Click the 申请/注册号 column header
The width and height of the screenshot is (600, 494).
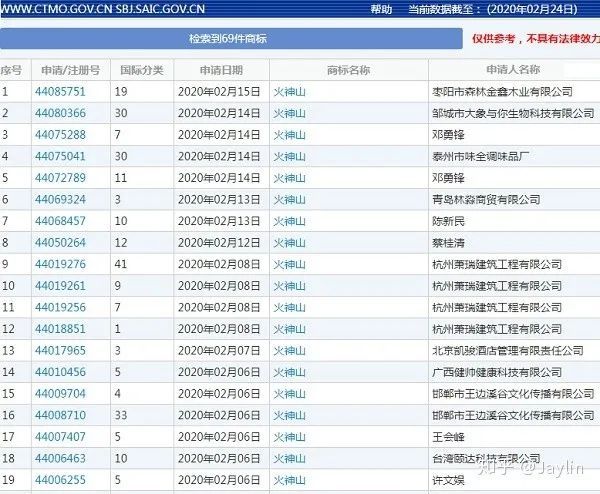tap(71, 70)
